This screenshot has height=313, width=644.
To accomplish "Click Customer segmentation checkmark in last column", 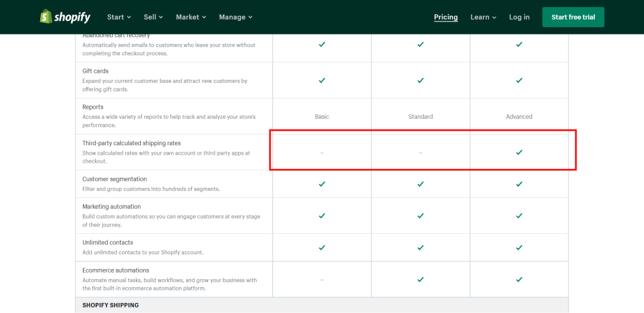I will 519,184.
